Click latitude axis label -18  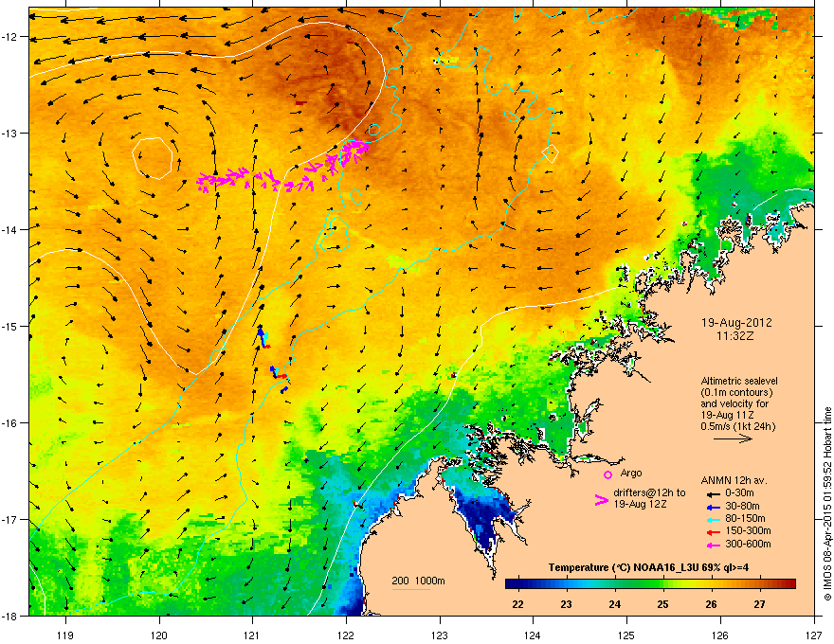tap(10, 616)
